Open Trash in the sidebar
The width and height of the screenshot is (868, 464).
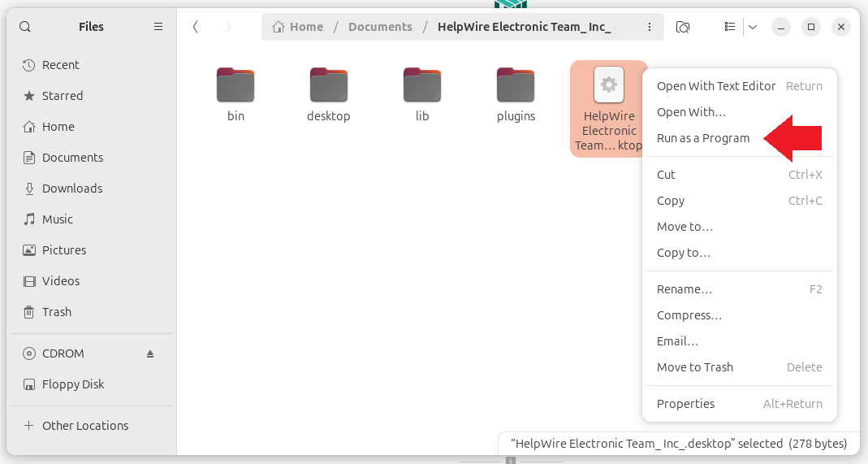[x=91, y=312]
